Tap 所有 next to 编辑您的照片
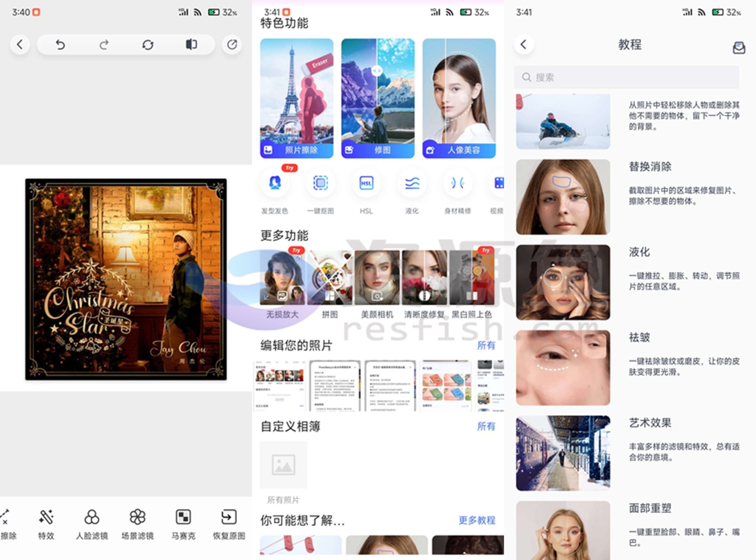Viewport: 756px width, 560px height. coord(486,346)
